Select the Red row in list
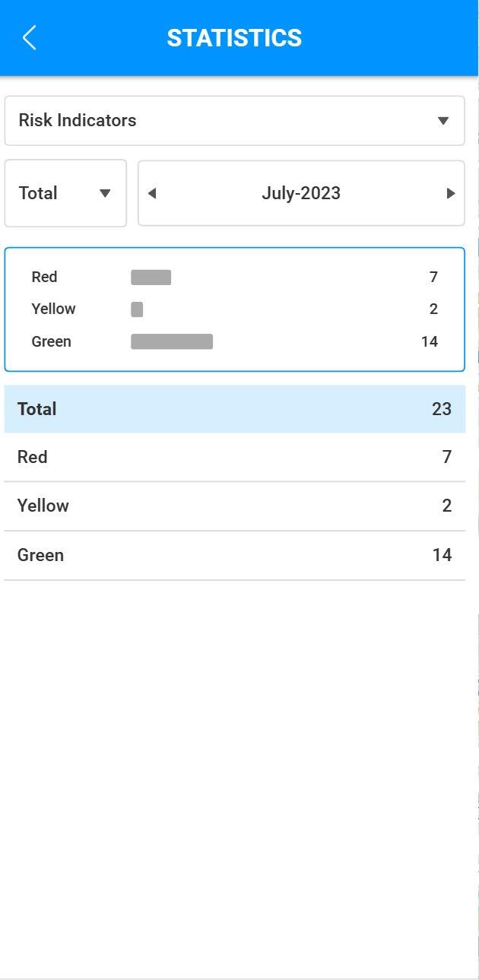The height and width of the screenshot is (980, 479). [234, 457]
